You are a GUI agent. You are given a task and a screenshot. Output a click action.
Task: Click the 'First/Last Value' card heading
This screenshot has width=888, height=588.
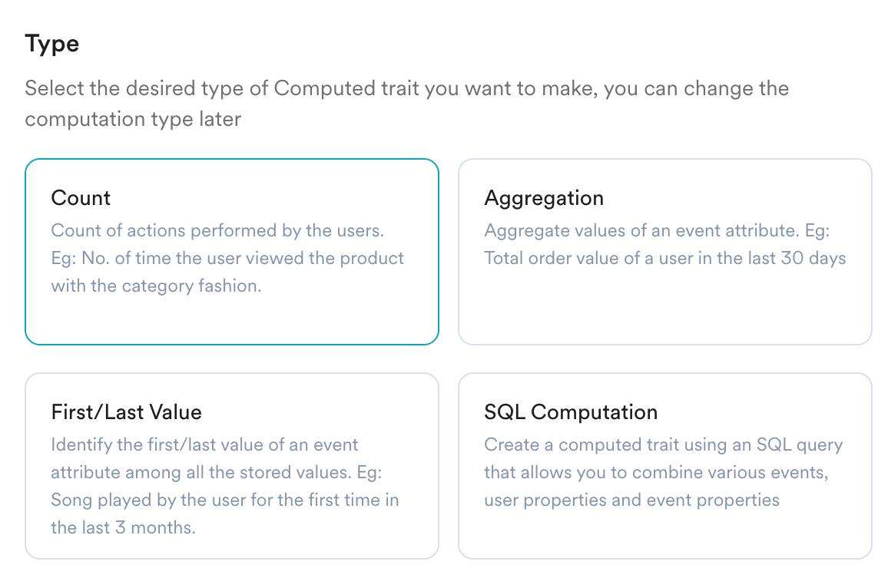pos(126,412)
